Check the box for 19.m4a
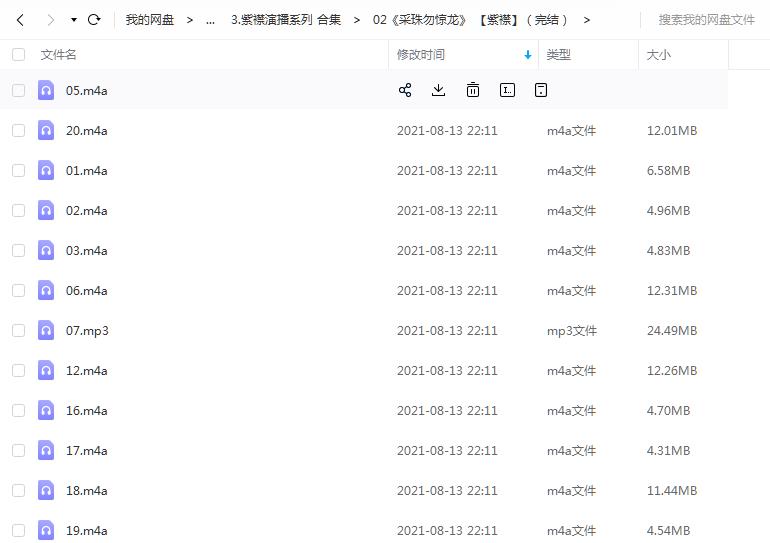This screenshot has height=543, width=770. click(x=19, y=531)
